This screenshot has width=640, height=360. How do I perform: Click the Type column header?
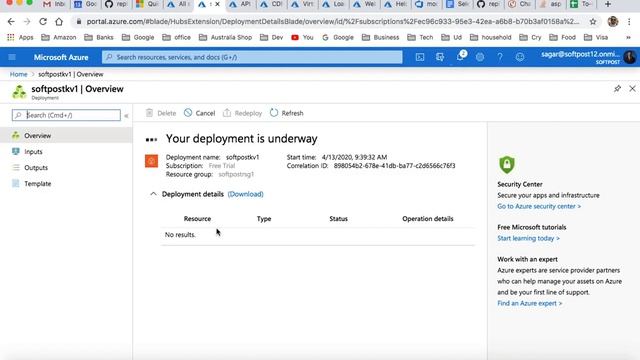[x=264, y=219]
